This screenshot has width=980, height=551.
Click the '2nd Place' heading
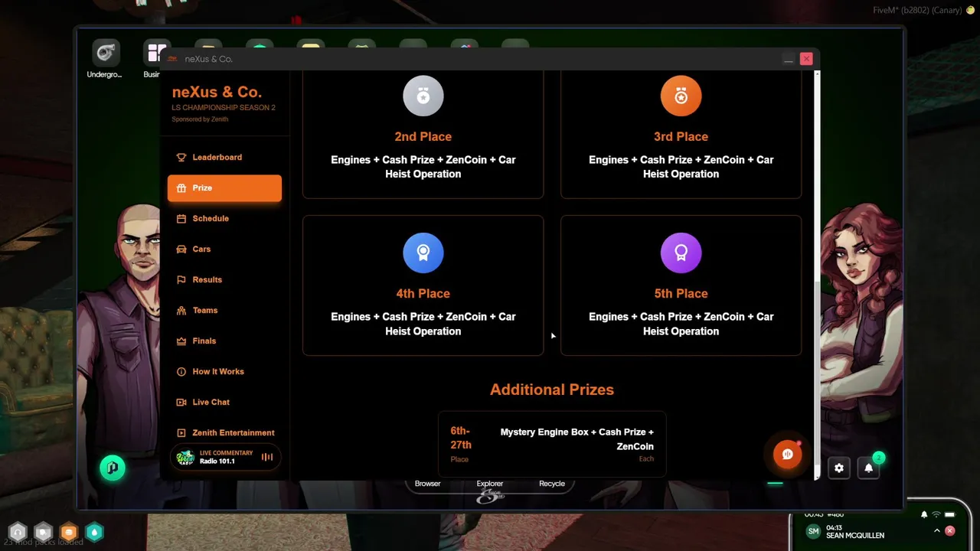423,136
